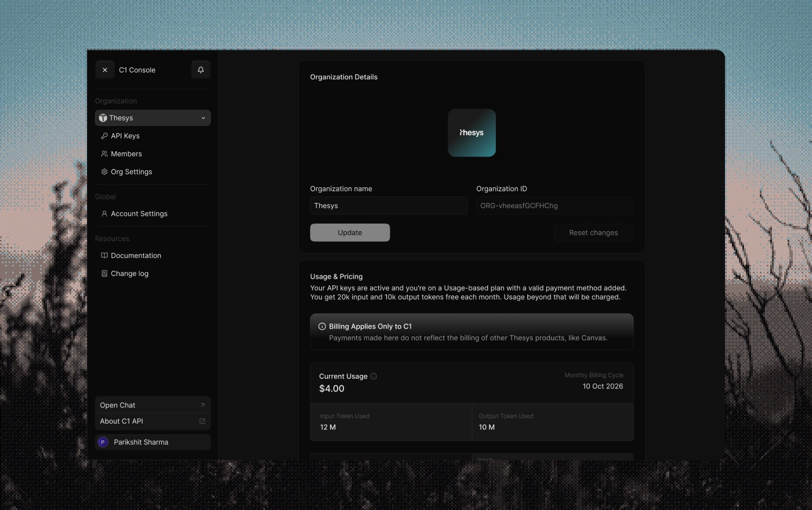Click the people icon beside Members
812x510 pixels.
104,154
